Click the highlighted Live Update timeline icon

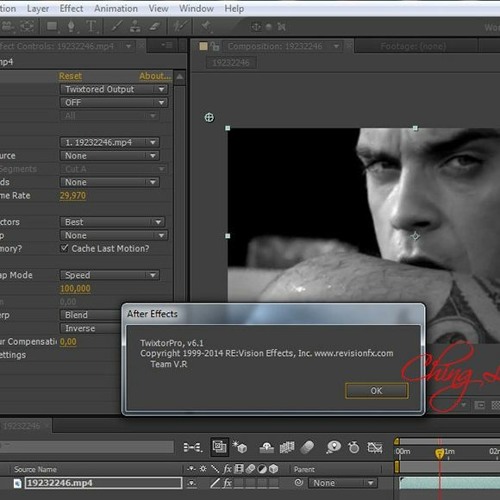click(x=220, y=447)
